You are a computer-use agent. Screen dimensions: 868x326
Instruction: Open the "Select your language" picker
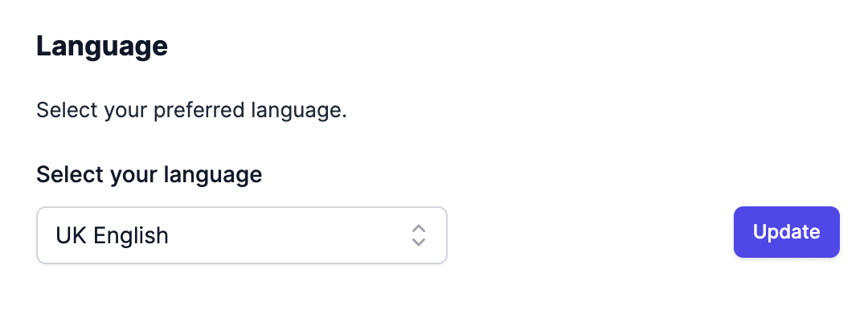pos(241,235)
